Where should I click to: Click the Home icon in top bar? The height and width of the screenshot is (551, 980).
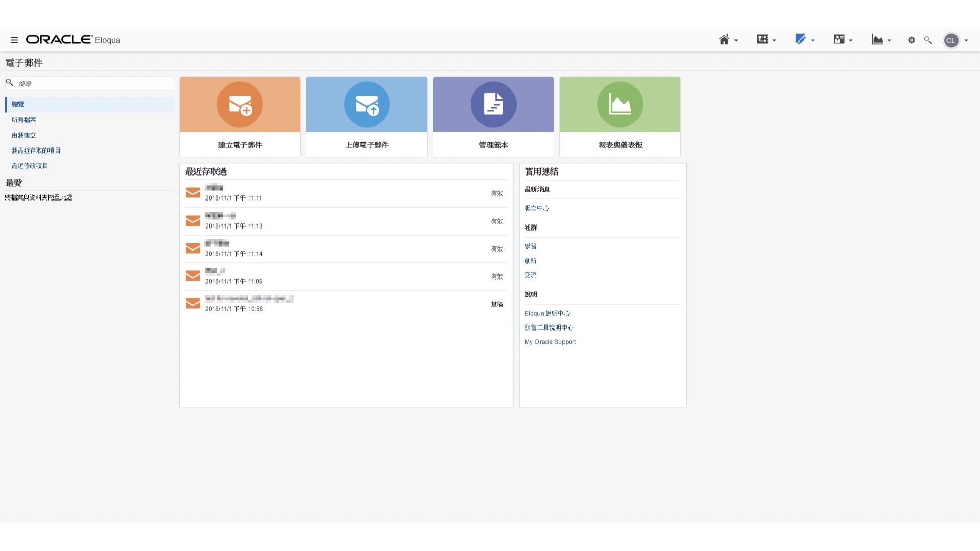pyautogui.click(x=724, y=40)
